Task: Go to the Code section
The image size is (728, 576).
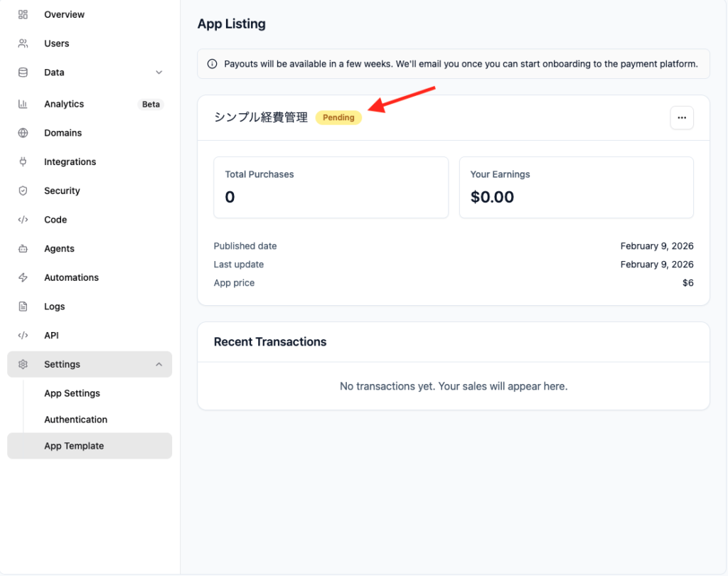Action: 55,220
